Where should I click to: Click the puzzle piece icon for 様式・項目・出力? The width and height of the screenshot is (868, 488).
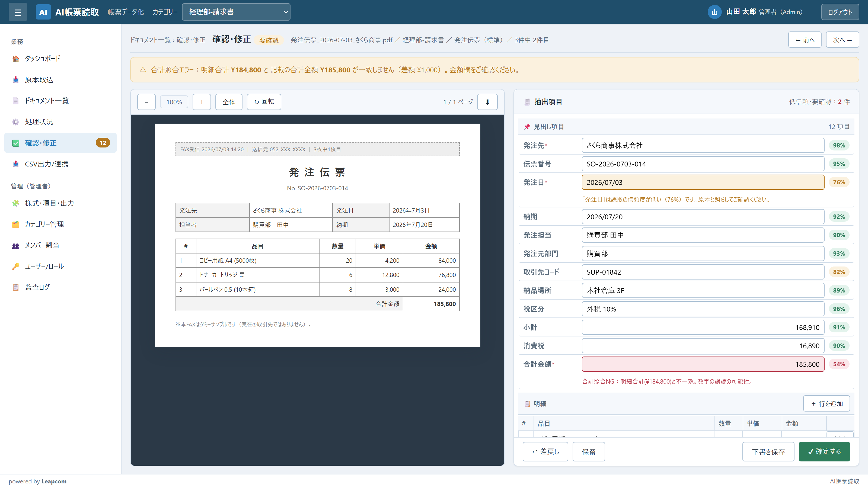tap(15, 203)
